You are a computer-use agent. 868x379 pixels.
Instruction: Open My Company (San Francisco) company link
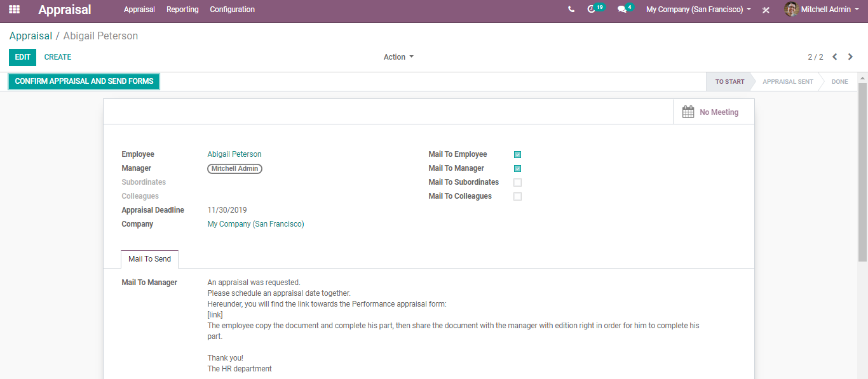pos(255,224)
